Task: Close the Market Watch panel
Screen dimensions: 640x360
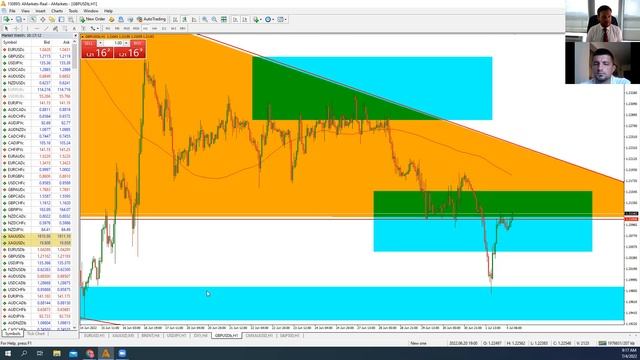Action: click(x=75, y=36)
